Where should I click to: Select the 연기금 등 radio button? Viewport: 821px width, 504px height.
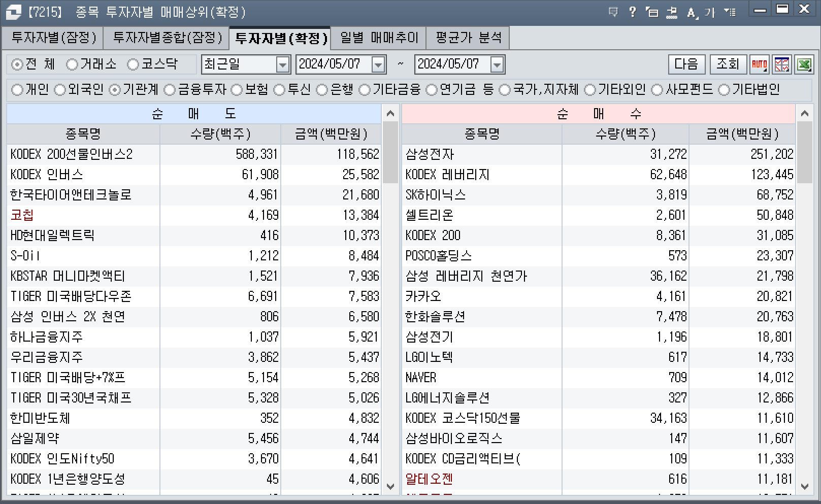pos(432,90)
